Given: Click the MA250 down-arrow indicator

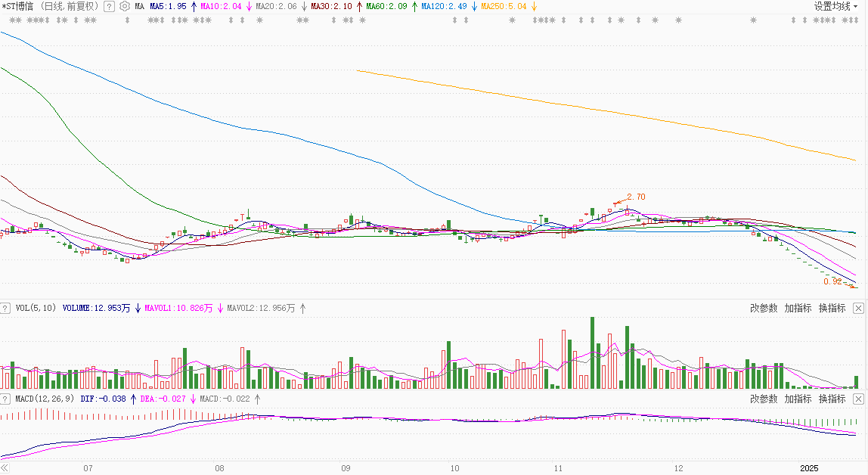Looking at the screenshot, I should tap(535, 7).
